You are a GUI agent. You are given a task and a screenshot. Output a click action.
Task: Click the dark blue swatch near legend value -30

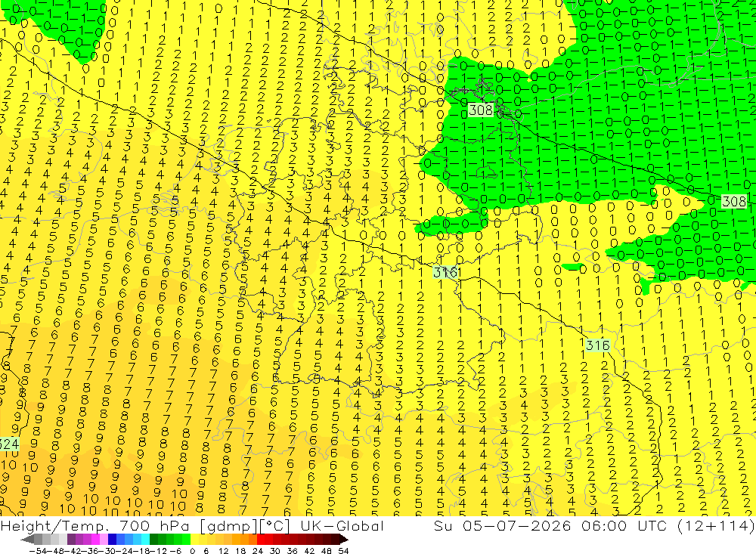click(x=112, y=539)
